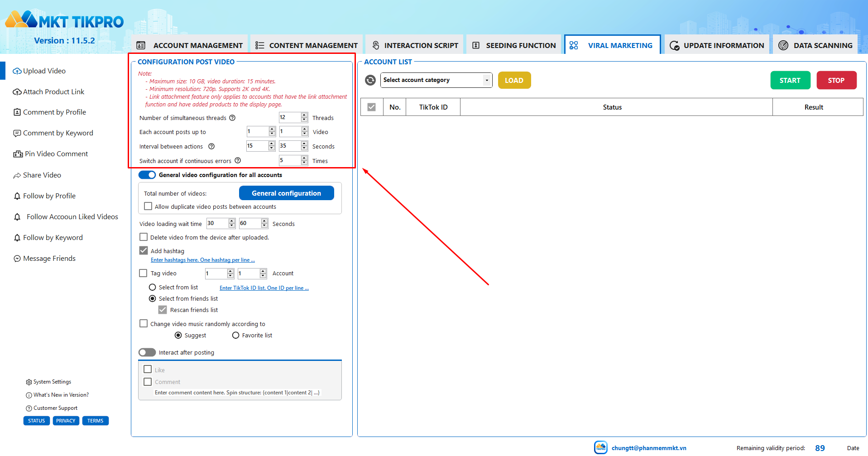
Task: Open System Settings gear
Action: [x=29, y=382]
